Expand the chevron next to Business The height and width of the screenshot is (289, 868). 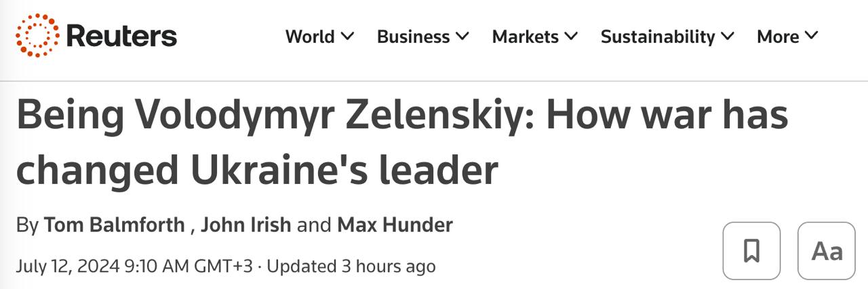pos(462,36)
